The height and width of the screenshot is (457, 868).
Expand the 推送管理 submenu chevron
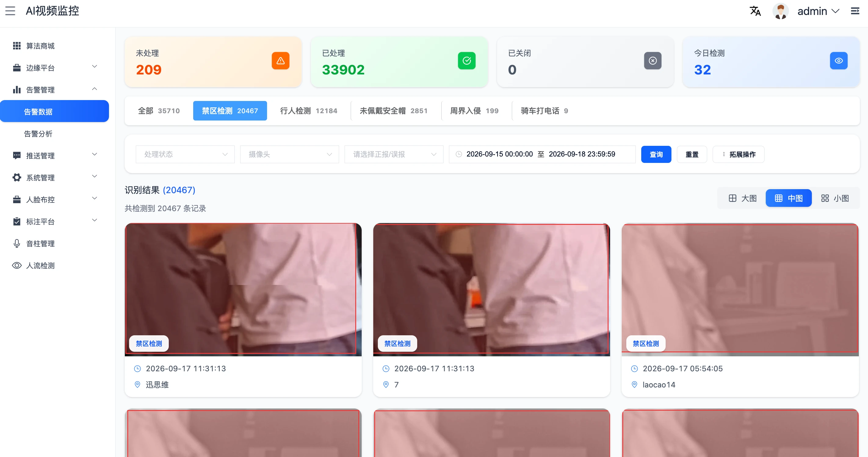(94, 155)
